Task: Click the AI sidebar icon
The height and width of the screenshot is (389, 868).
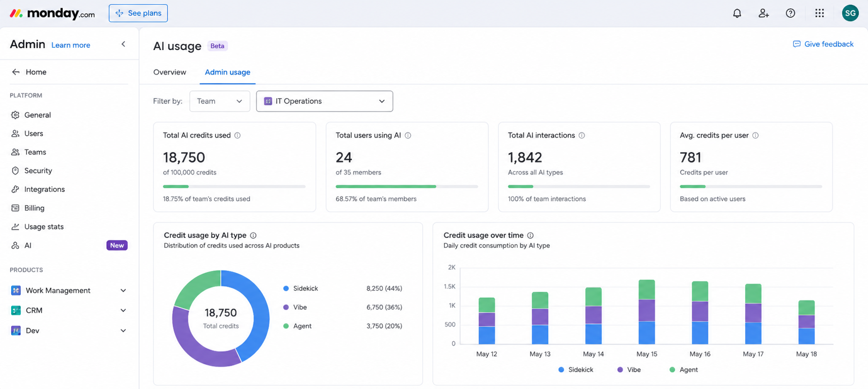Action: [x=15, y=245]
